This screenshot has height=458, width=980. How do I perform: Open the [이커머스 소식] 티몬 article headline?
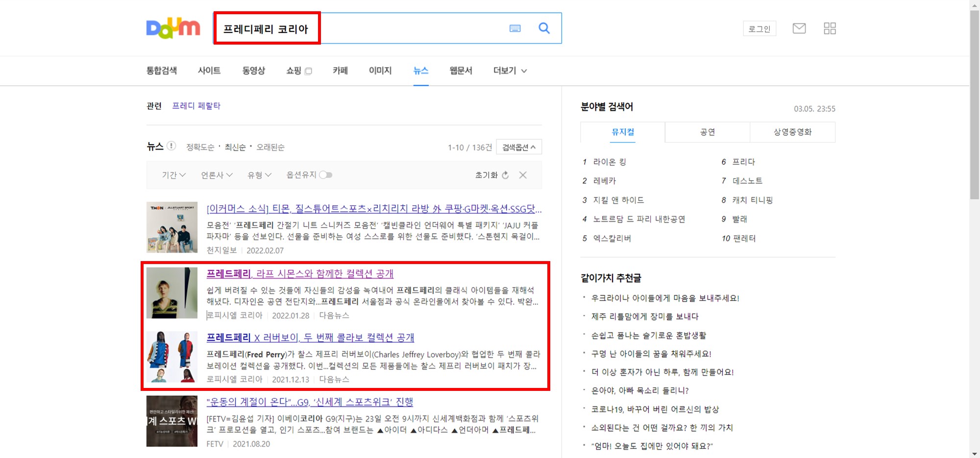coord(374,209)
